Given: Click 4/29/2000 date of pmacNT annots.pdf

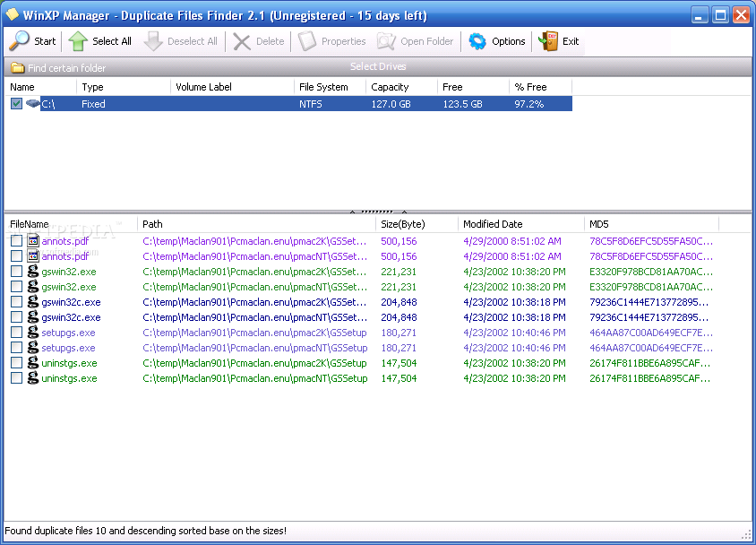Looking at the screenshot, I should [x=512, y=256].
